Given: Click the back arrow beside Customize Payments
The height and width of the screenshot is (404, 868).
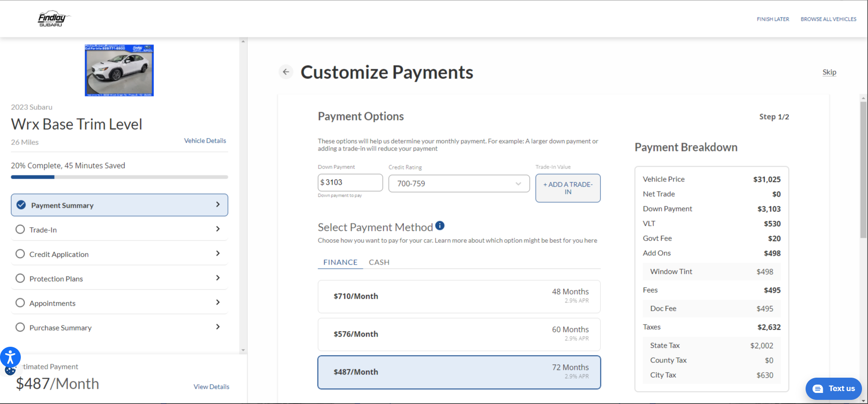Looking at the screenshot, I should pos(286,72).
